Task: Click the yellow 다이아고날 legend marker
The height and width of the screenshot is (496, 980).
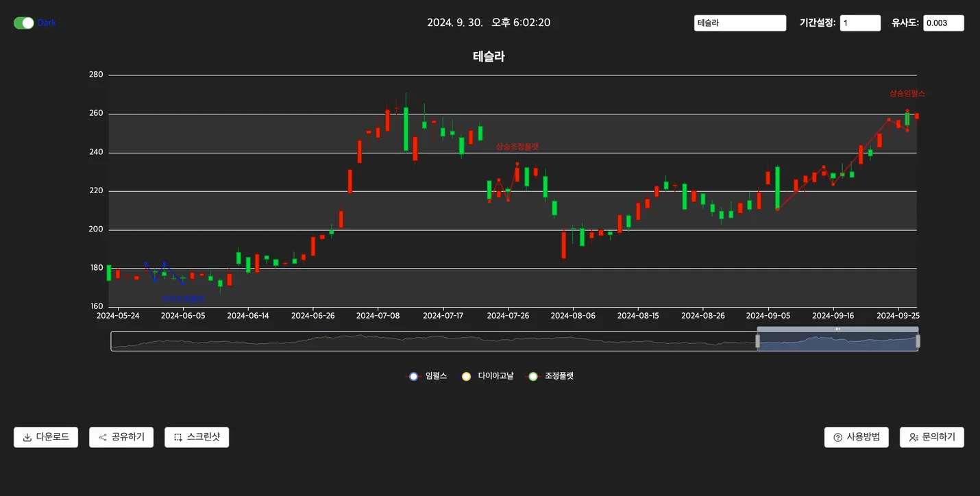Action: (x=466, y=376)
